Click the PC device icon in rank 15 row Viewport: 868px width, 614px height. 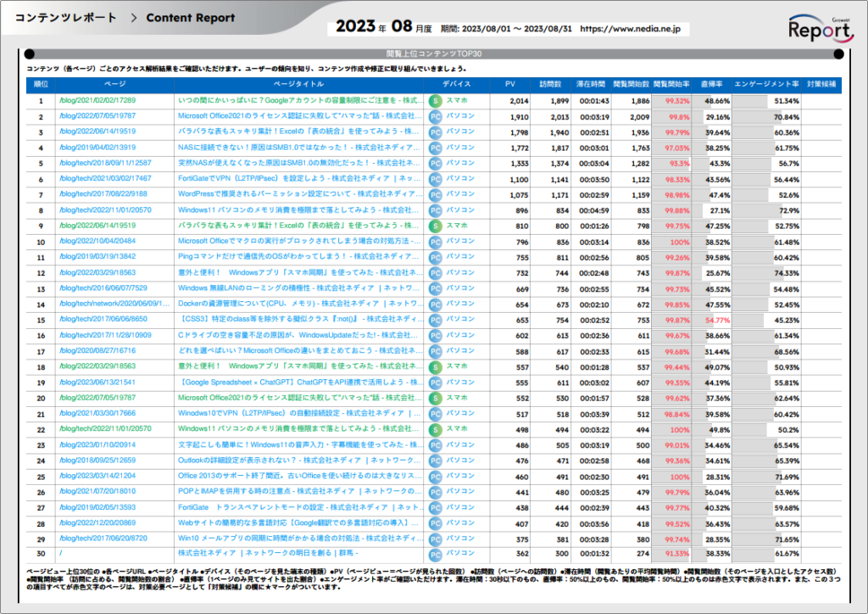point(435,321)
